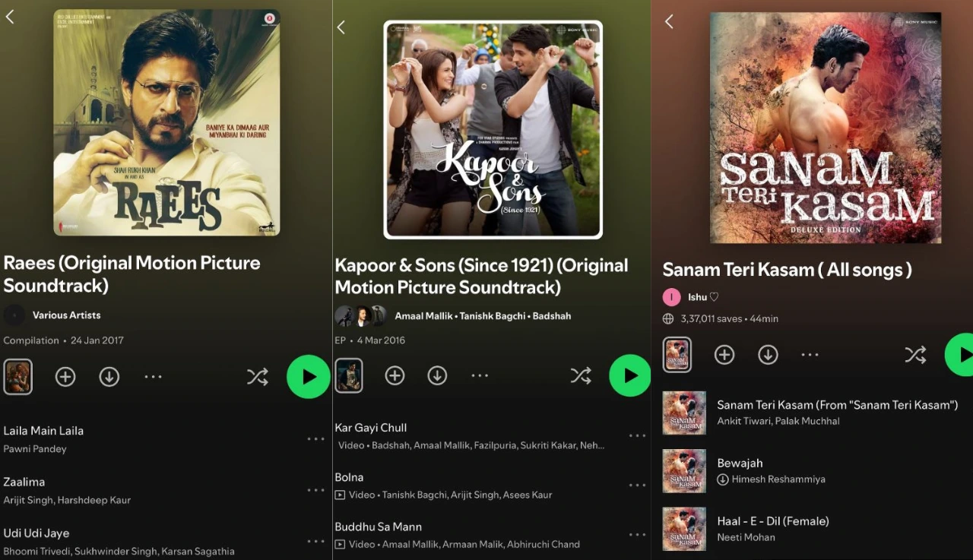Viewport: 973px width, 560px height.
Task: Open Amaal Mallik, Tanishk Bagchi, Badshah artists link
Action: click(483, 316)
